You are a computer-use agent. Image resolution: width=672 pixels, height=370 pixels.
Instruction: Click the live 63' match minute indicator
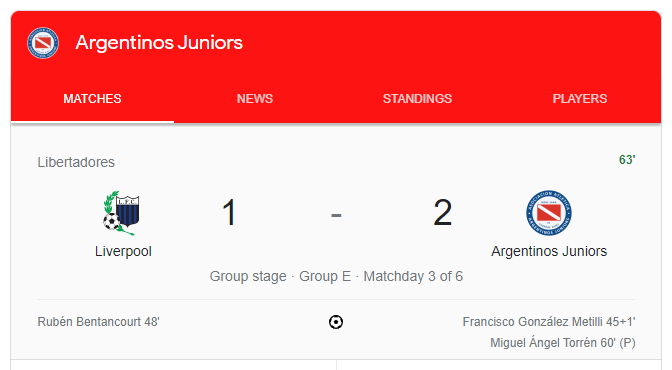[x=627, y=160]
